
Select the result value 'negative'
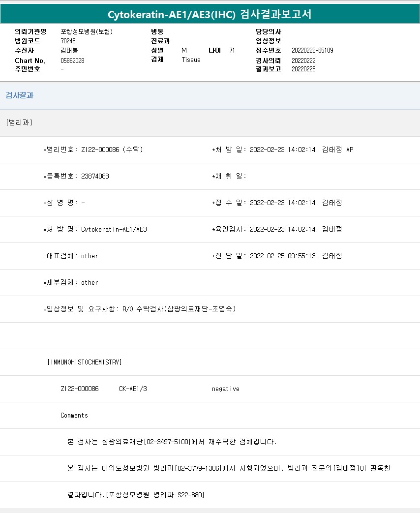(x=226, y=389)
